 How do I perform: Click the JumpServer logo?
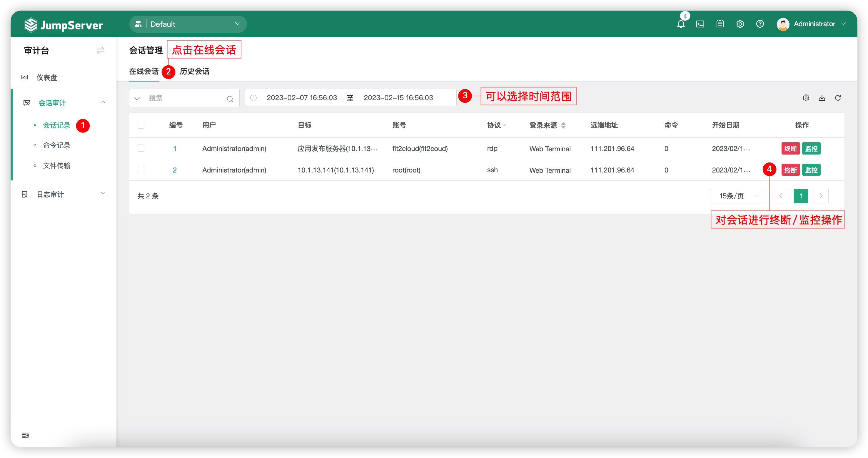coord(64,25)
